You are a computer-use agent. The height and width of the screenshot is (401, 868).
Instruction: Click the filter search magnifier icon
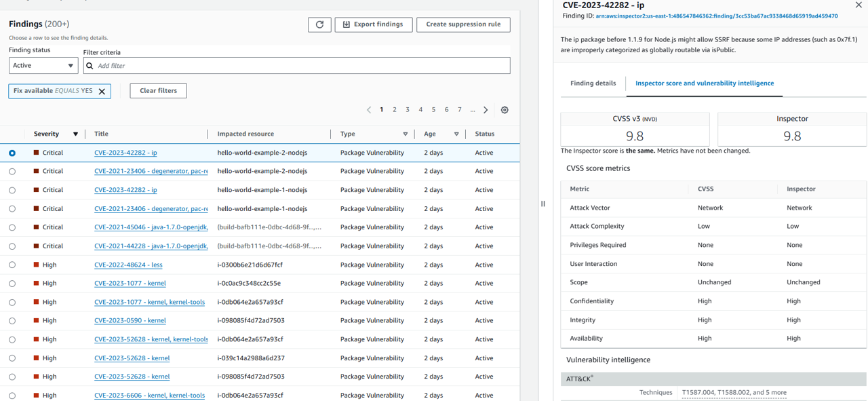pos(90,66)
